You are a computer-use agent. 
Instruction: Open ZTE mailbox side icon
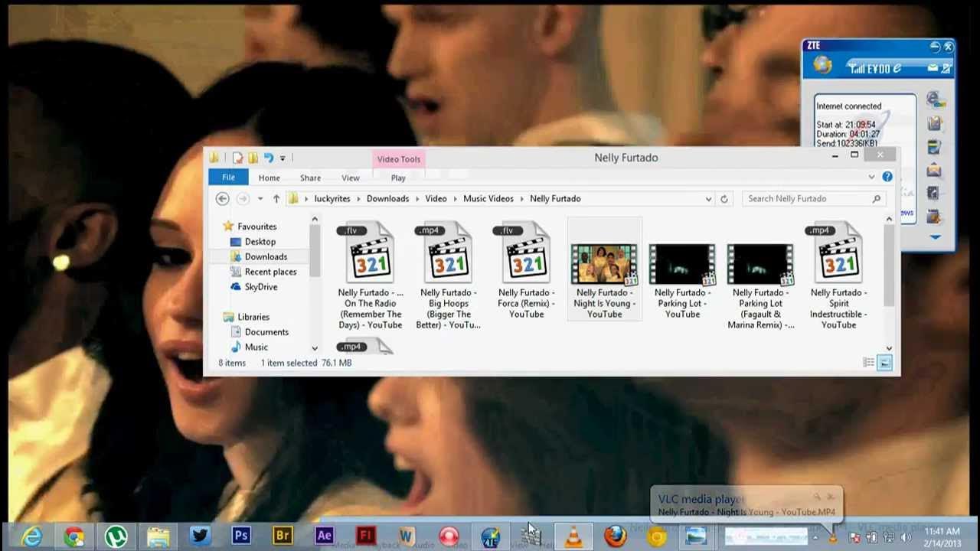pyautogui.click(x=934, y=171)
